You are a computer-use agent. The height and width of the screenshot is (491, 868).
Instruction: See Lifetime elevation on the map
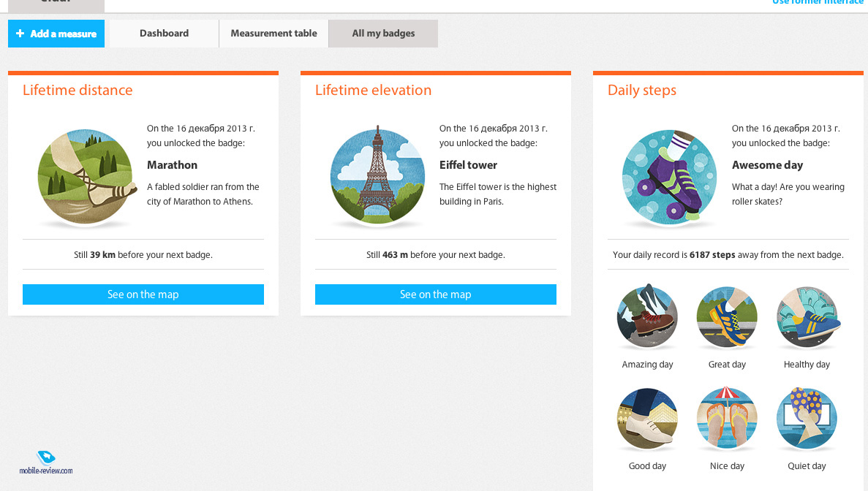(436, 294)
